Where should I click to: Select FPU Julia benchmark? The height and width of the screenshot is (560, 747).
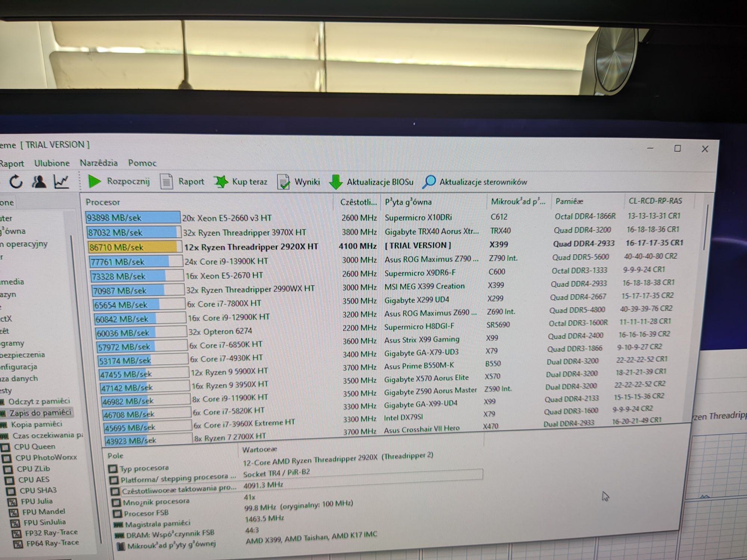pyautogui.click(x=37, y=501)
